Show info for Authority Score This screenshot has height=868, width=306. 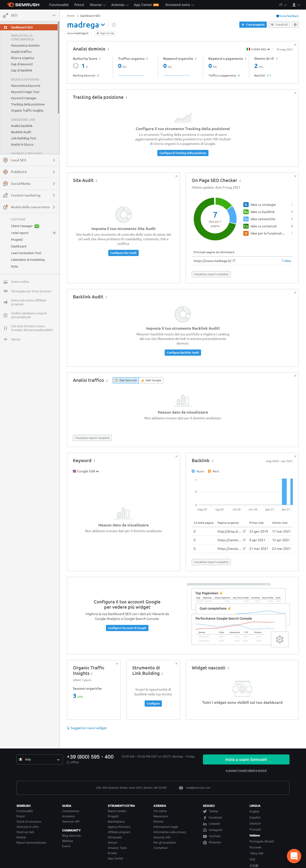coord(100,59)
